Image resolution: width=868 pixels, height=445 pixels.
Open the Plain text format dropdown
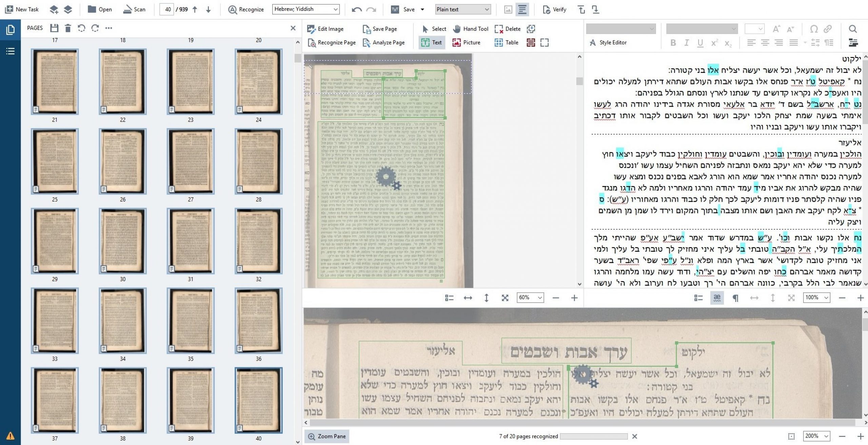[x=463, y=9]
